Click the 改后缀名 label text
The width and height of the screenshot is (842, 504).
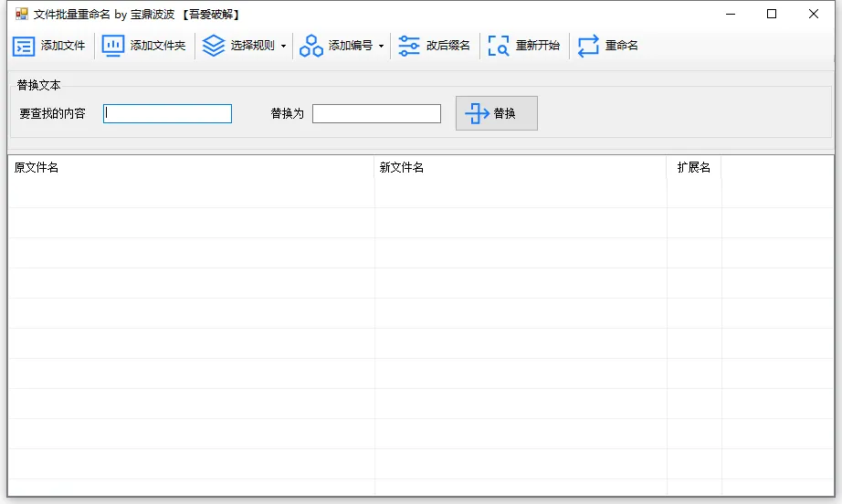pos(447,46)
